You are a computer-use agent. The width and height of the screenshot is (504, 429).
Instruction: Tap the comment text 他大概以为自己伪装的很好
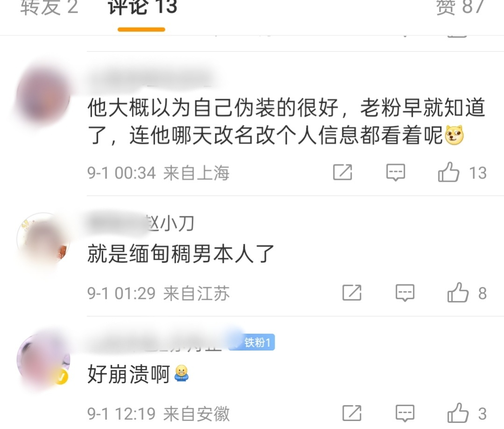[213, 107]
